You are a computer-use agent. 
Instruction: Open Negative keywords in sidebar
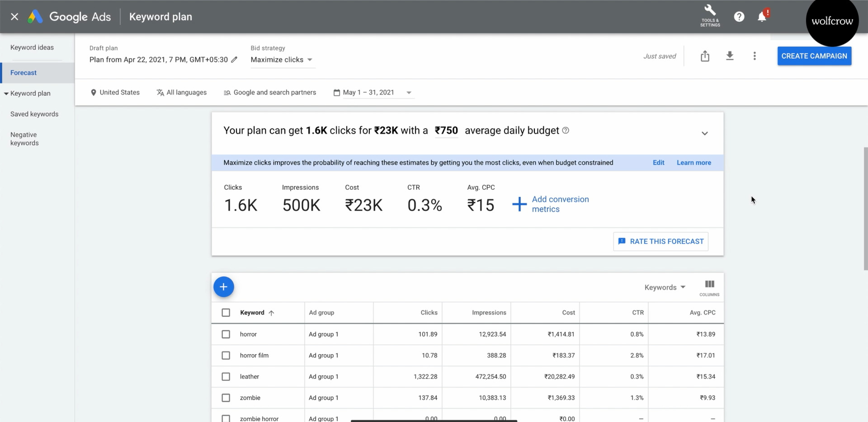pyautogui.click(x=24, y=139)
